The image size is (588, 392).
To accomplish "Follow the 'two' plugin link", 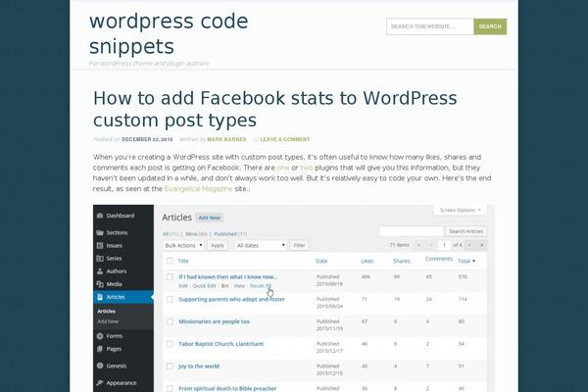I will (307, 168).
